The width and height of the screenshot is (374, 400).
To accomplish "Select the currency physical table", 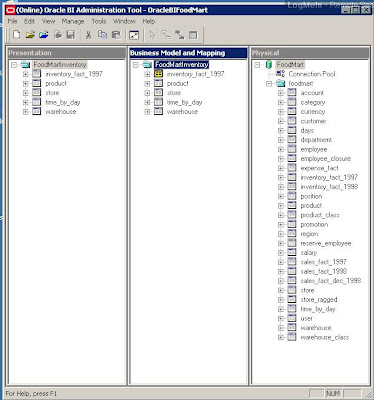I will tap(313, 112).
